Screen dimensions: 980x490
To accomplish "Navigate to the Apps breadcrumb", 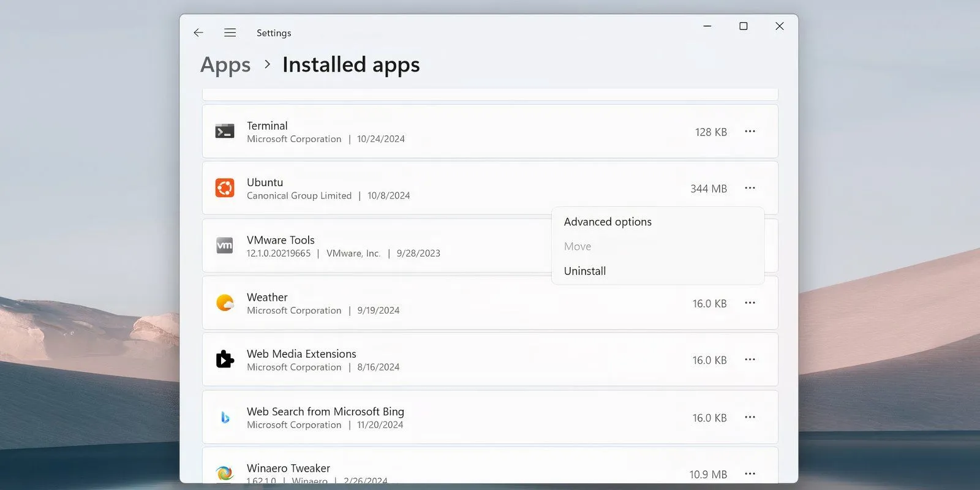I will tap(225, 65).
